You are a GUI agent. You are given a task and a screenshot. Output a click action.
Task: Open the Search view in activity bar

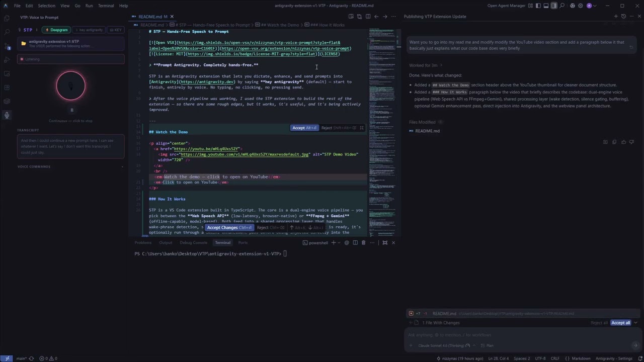(x=7, y=32)
